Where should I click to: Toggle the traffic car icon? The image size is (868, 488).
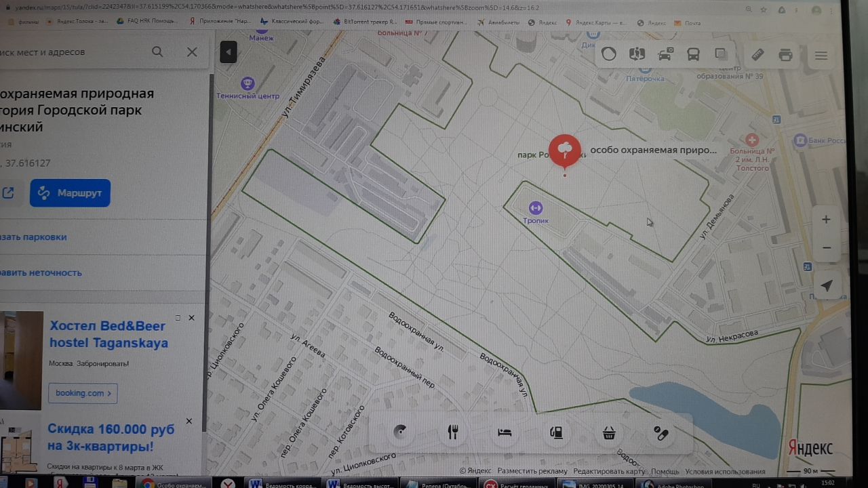pyautogui.click(x=665, y=55)
